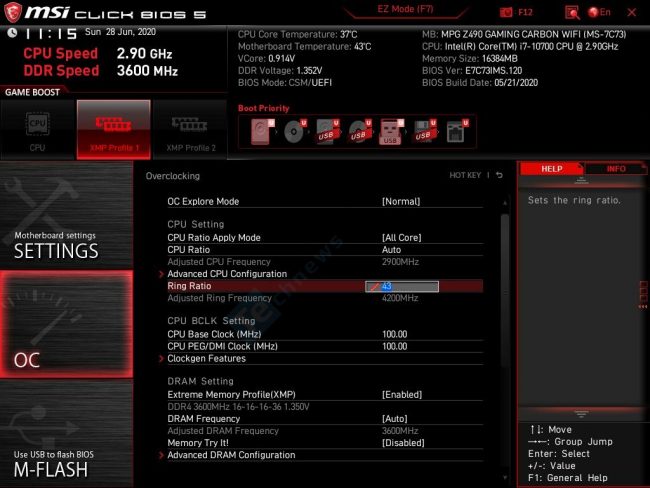Click the GAME BOOST label
This screenshot has height=488, width=650.
tap(32, 92)
